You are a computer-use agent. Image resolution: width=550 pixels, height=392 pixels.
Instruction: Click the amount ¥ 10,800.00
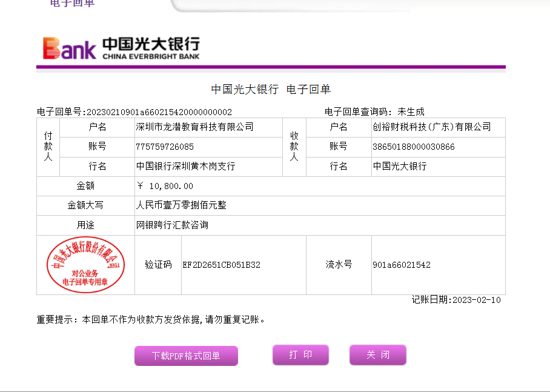pyautogui.click(x=165, y=186)
